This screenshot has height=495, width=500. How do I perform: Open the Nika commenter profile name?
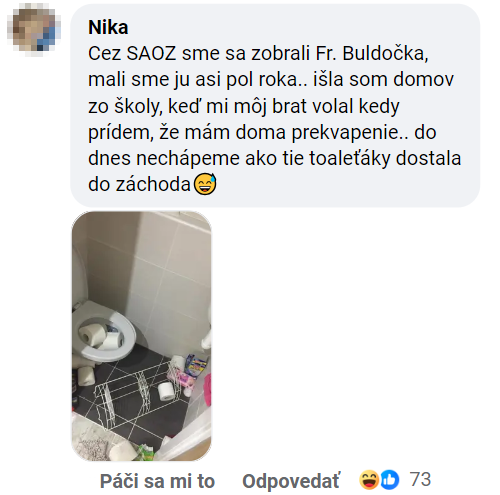108,27
